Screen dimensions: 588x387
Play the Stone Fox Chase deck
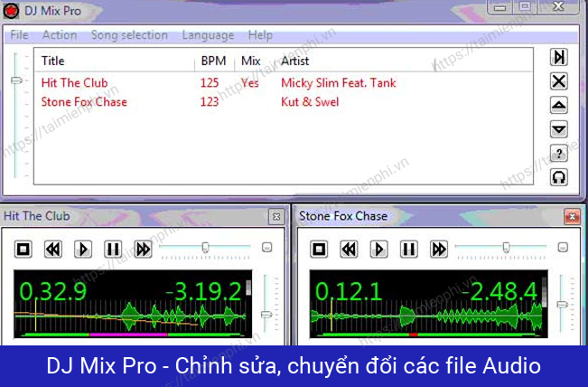point(378,250)
